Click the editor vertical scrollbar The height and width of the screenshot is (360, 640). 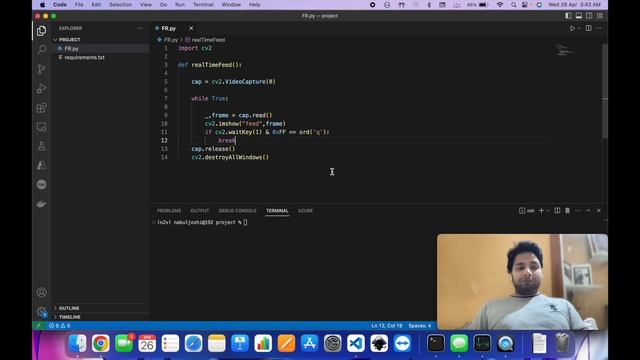(605, 91)
